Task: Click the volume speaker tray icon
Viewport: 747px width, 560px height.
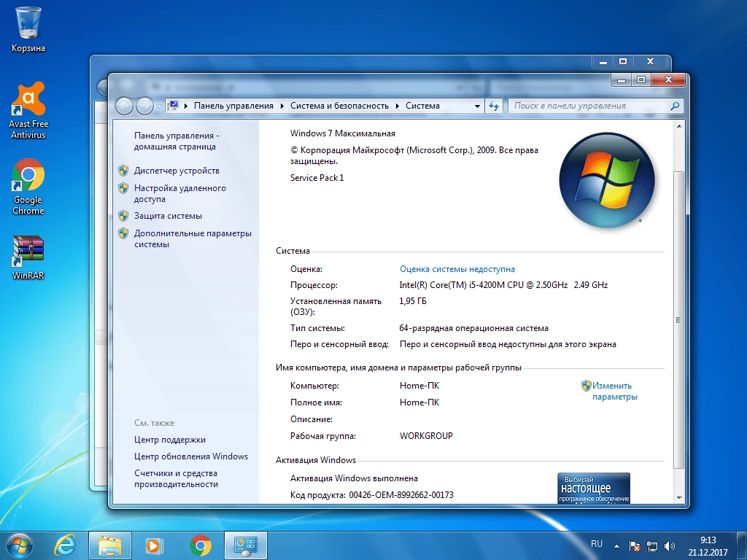Action: click(x=670, y=546)
